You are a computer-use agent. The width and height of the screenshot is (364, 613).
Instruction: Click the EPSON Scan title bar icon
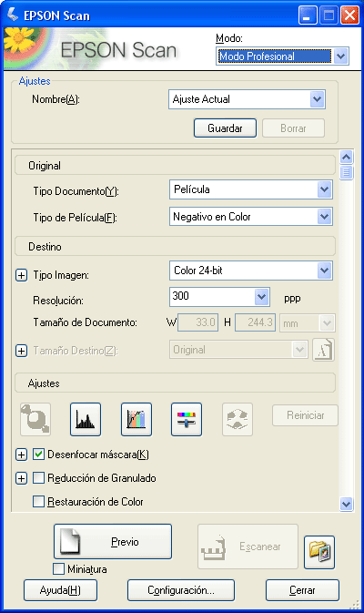click(x=12, y=15)
